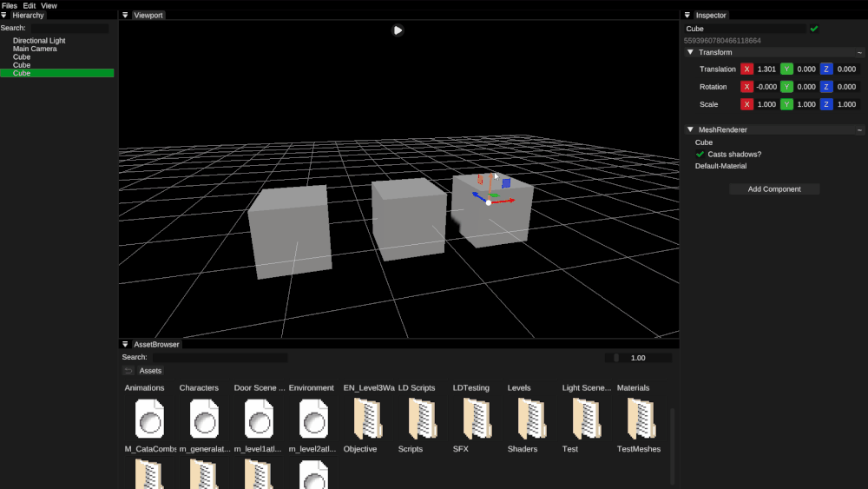Open the Levels folder icon
Screen dimensions: 868x489
[532, 418]
